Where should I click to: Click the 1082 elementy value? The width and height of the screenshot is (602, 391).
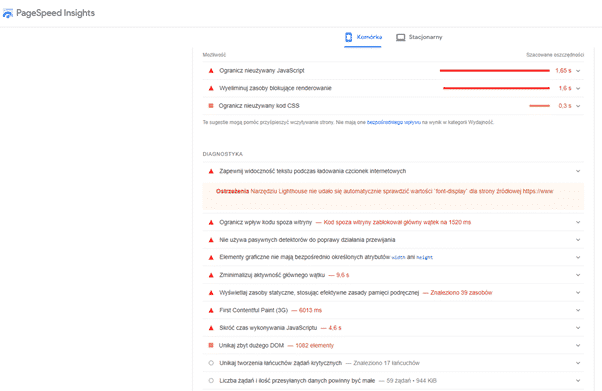tap(314, 346)
